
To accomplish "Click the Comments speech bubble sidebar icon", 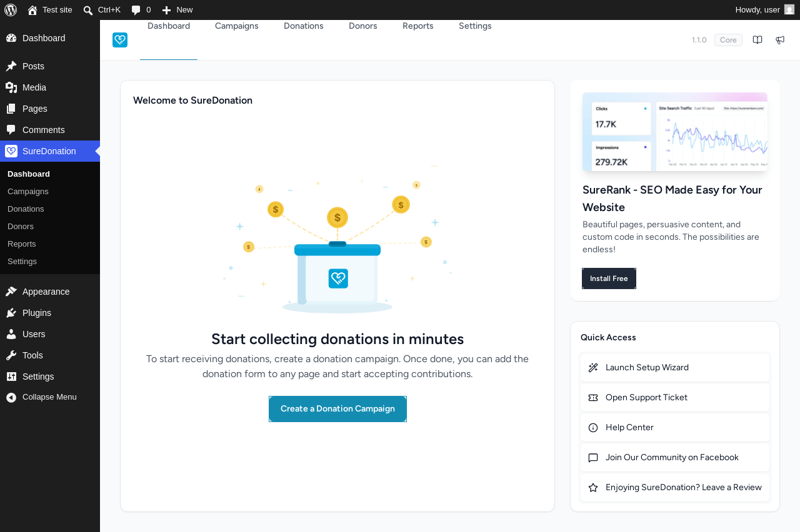I will coord(11,130).
